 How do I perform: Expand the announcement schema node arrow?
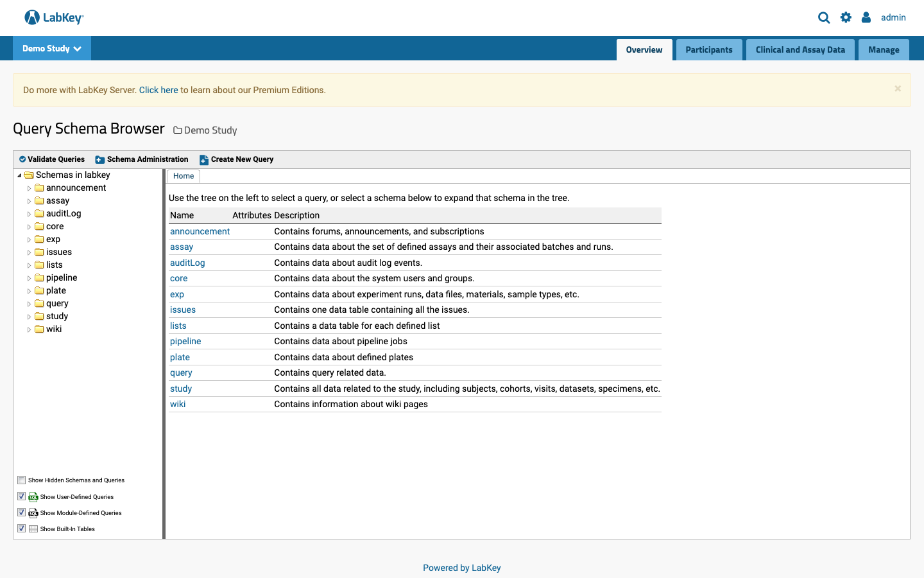[29, 188]
